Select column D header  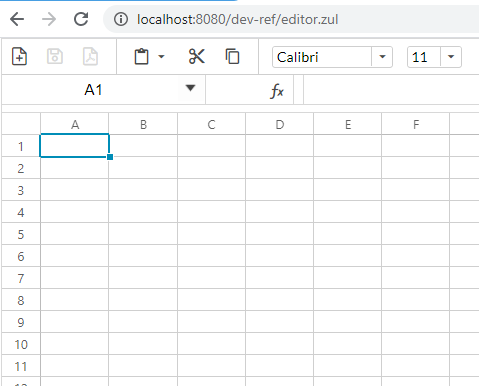pyautogui.click(x=279, y=124)
